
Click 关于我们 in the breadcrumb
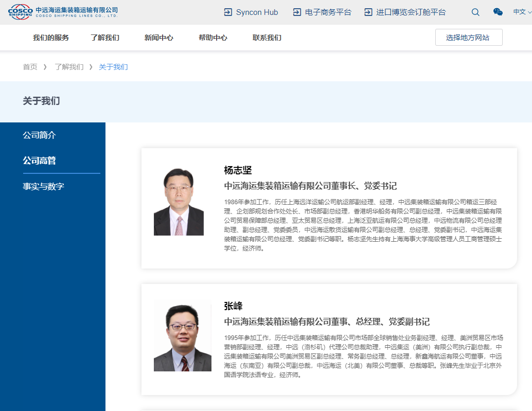pyautogui.click(x=113, y=67)
